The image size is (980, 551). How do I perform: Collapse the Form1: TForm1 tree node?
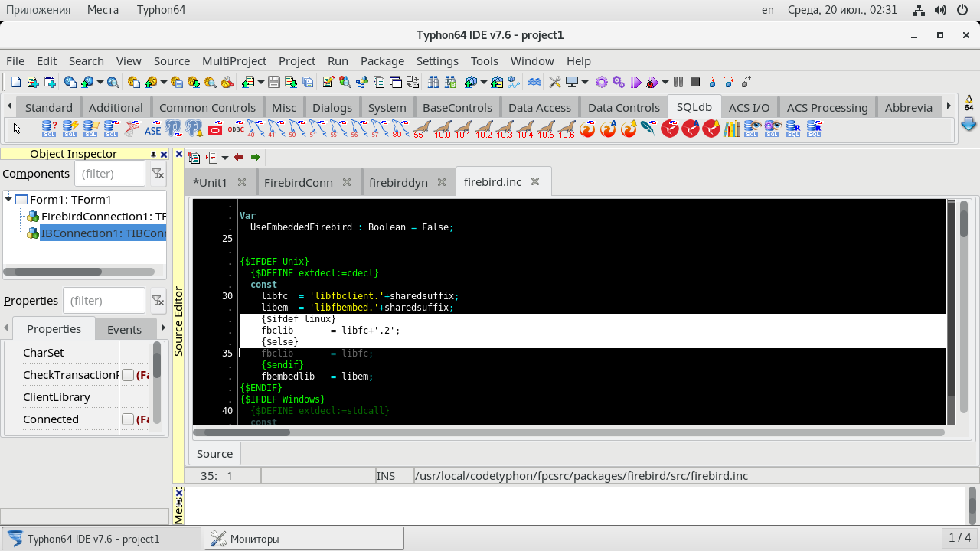pos(8,200)
